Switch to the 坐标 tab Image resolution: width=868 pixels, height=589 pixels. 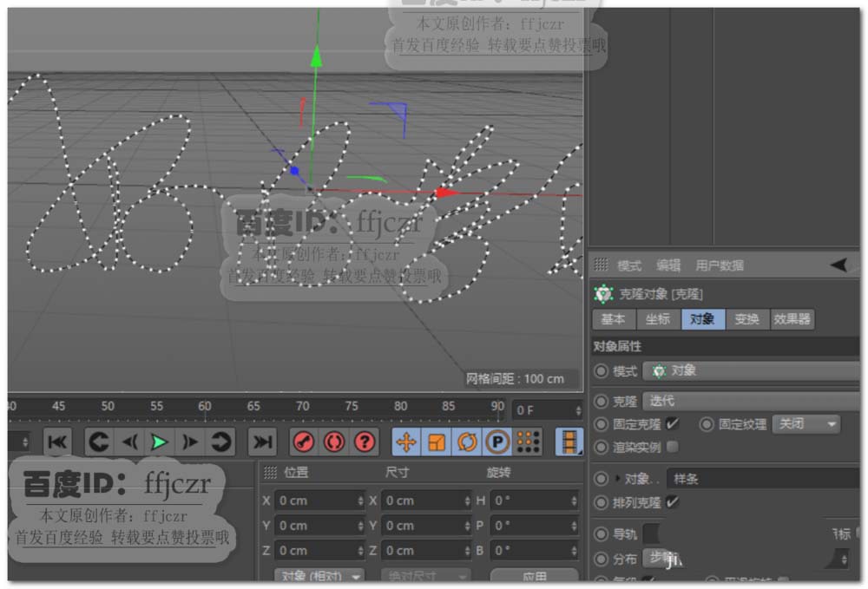[x=658, y=319]
